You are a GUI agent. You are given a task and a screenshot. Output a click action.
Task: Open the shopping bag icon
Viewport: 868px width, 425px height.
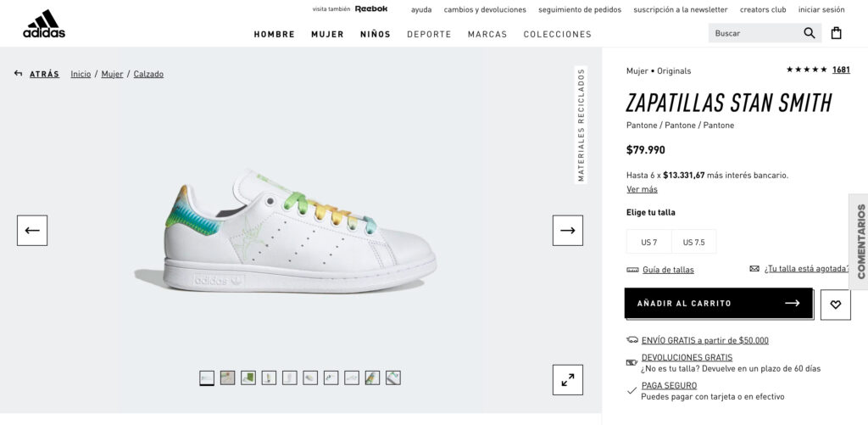click(x=836, y=33)
